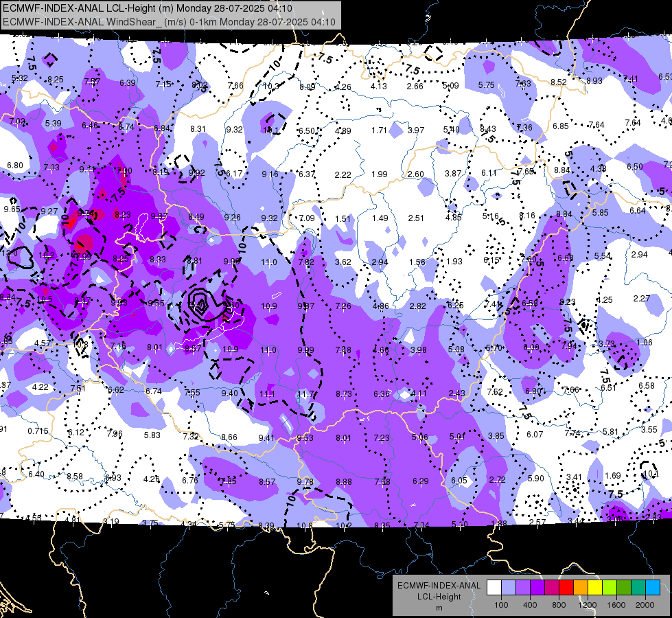The width and height of the screenshot is (672, 618).
Task: Click the map value 11.7
Action: point(305,393)
